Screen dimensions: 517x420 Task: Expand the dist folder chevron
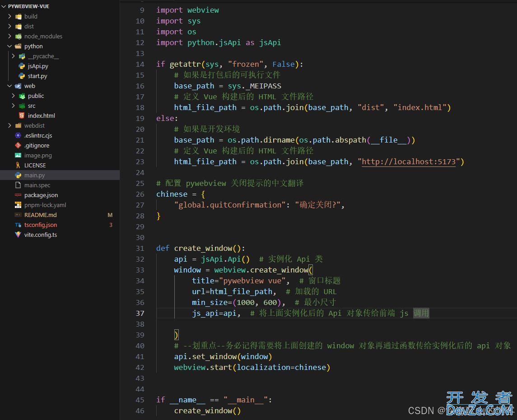pos(9,26)
